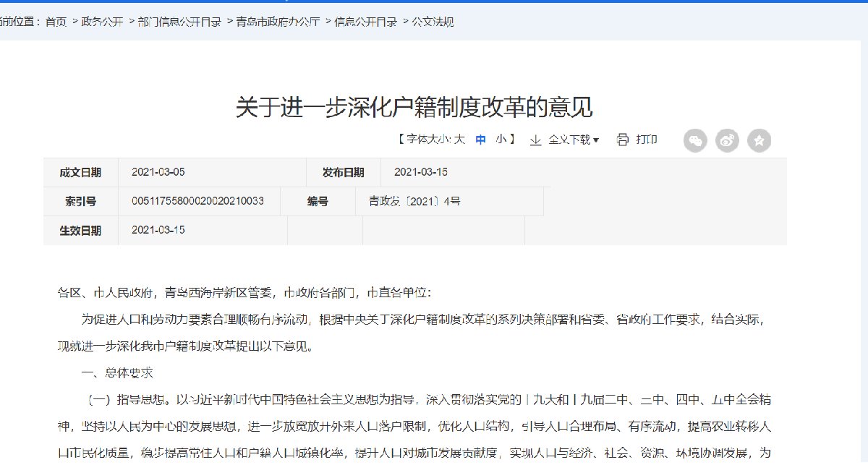Go to 首页 in breadcrumb
Screen dimensions: 868x465
[x=56, y=22]
